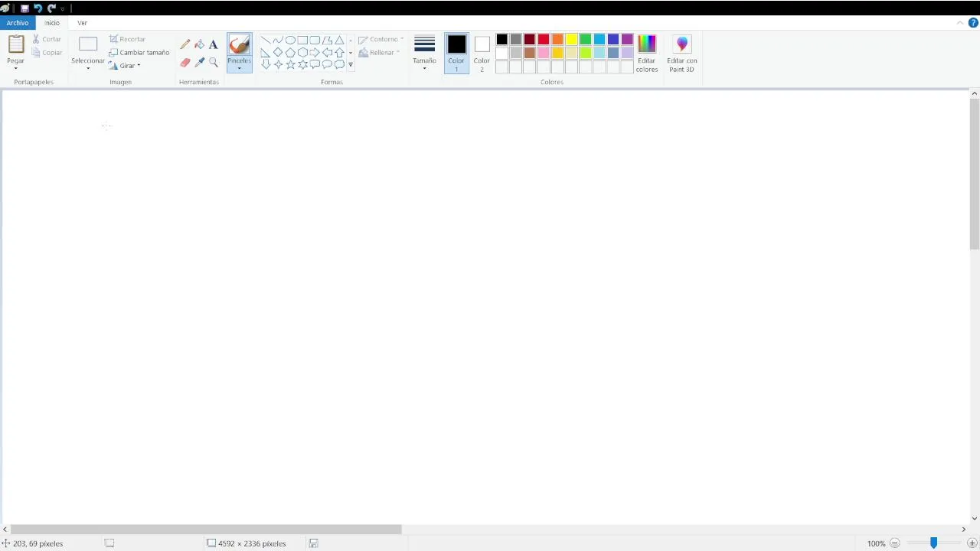Pick the yellow color swatch

tap(571, 40)
